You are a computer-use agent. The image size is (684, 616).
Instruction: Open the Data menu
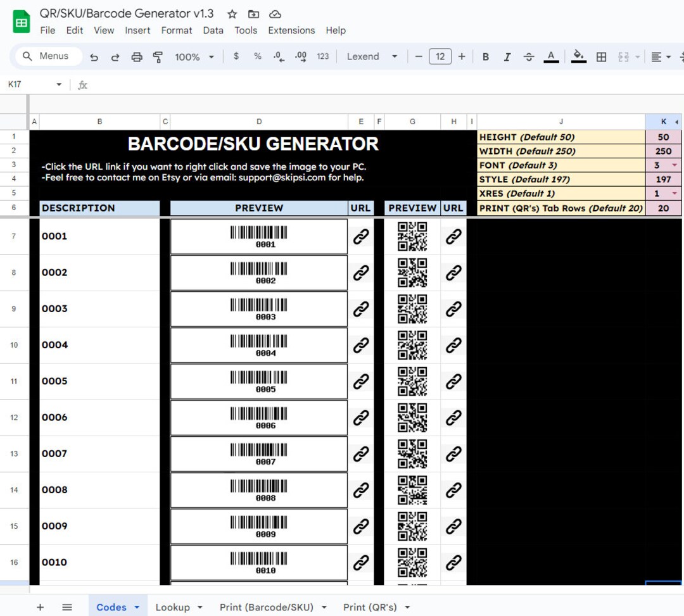pyautogui.click(x=213, y=30)
